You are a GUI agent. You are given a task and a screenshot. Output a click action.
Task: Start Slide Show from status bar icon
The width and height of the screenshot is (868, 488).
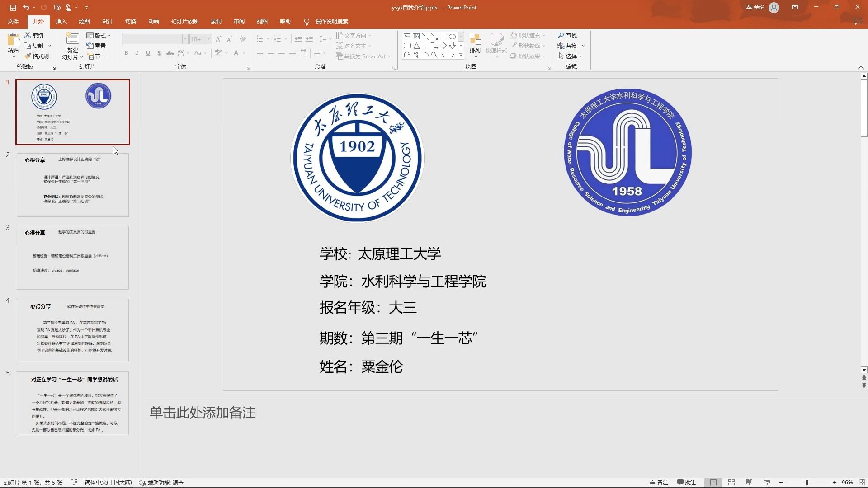(x=767, y=483)
